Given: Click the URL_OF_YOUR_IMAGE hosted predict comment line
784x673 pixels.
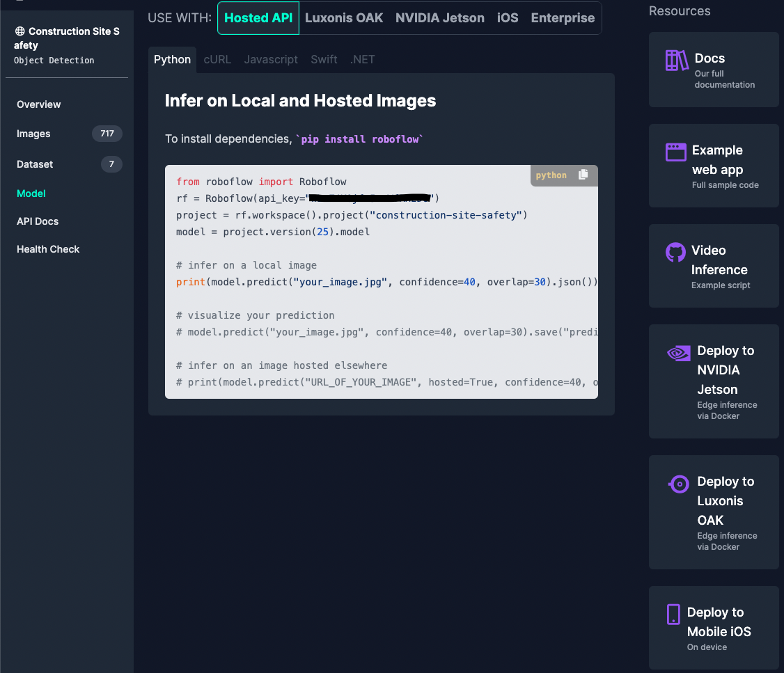Looking at the screenshot, I should (386, 382).
